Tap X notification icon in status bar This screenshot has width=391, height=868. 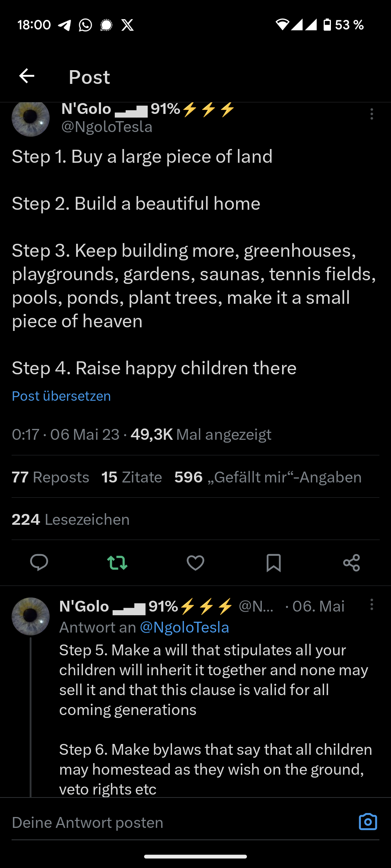[x=127, y=25]
